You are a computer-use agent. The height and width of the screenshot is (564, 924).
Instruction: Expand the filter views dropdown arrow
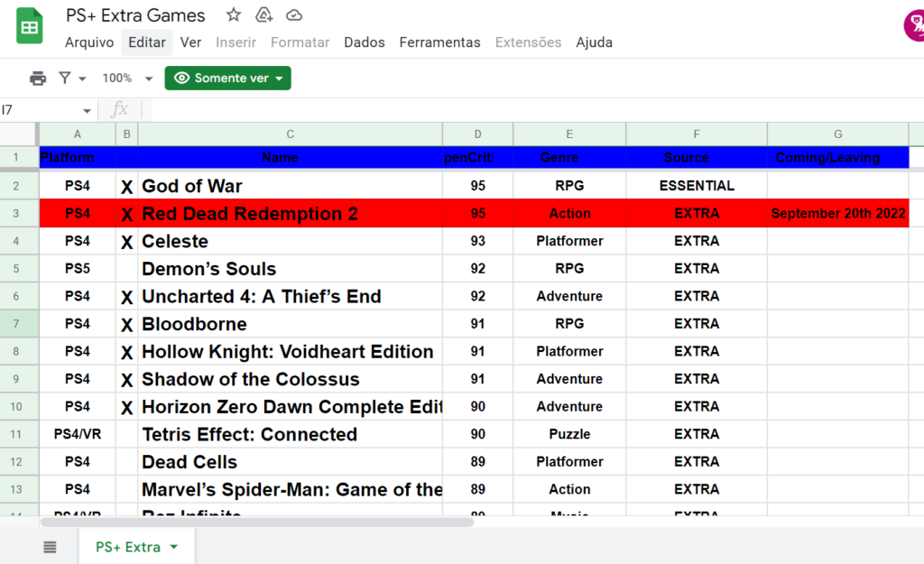click(82, 79)
